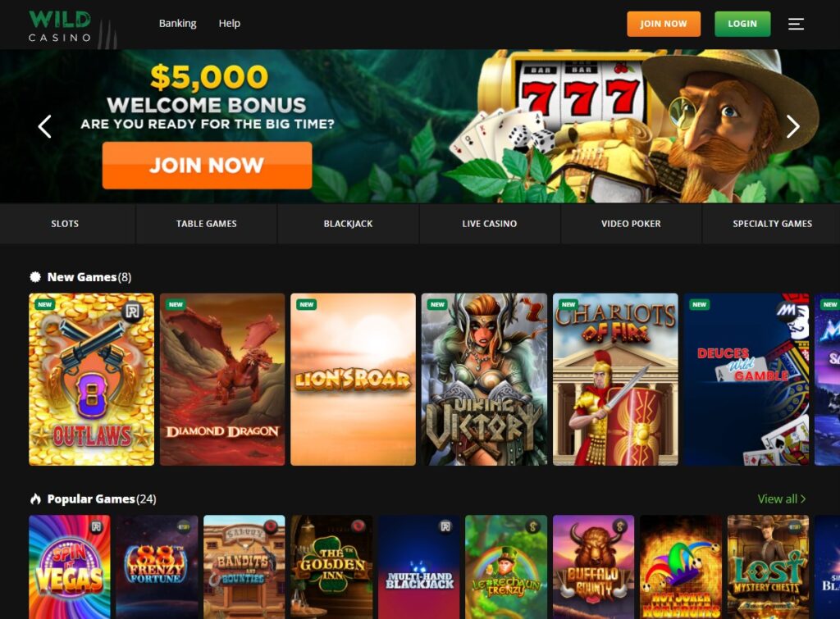Click the green Login button
840x619 pixels.
tap(742, 24)
